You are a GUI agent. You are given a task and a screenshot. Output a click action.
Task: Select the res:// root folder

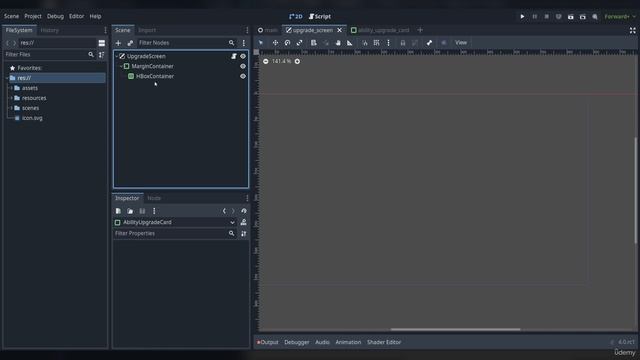click(56, 78)
